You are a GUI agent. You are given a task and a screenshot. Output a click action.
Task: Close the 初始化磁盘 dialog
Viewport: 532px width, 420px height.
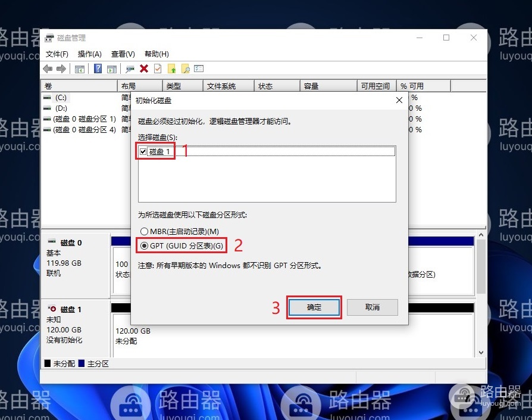[399, 100]
